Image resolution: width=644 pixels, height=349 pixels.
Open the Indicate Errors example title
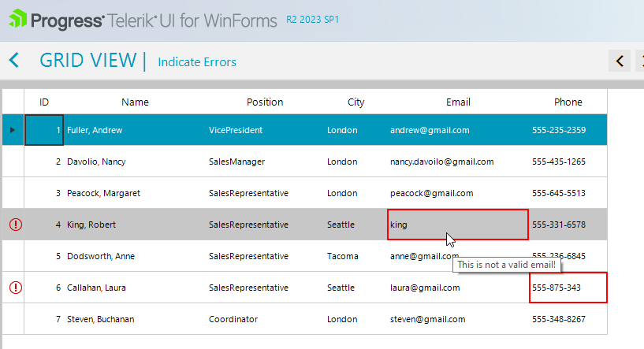coord(197,62)
